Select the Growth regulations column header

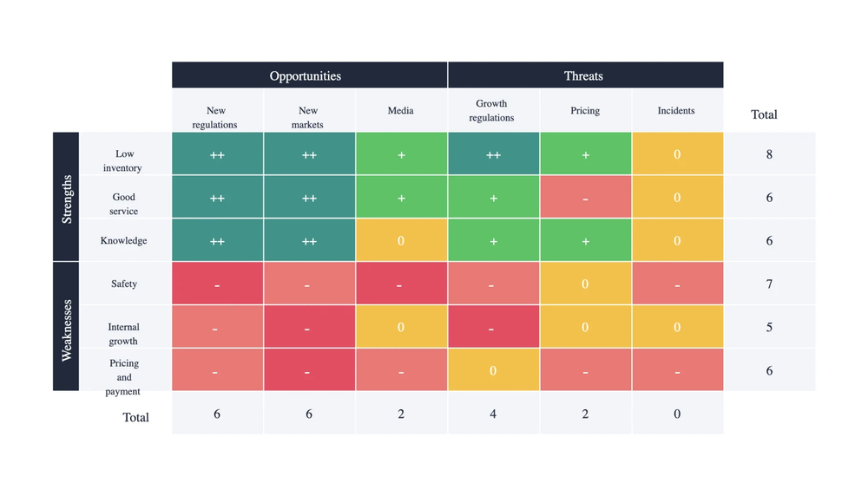tap(492, 111)
